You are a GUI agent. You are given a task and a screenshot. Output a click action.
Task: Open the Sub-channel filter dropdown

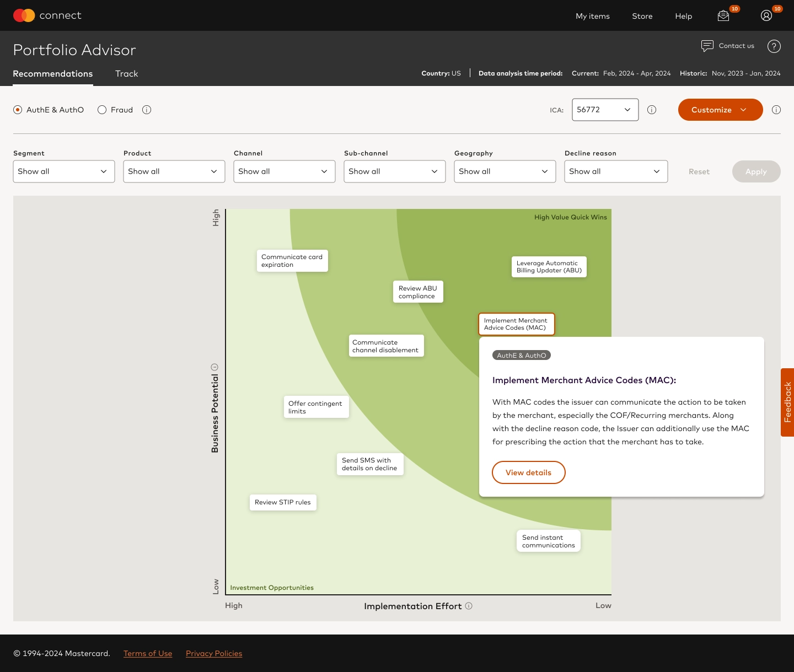395,171
